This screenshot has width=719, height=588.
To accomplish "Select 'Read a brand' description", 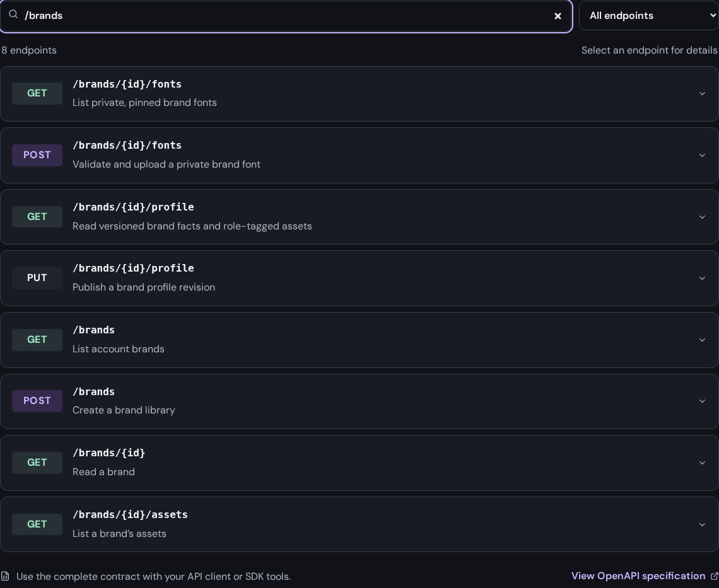I will coord(103,471).
